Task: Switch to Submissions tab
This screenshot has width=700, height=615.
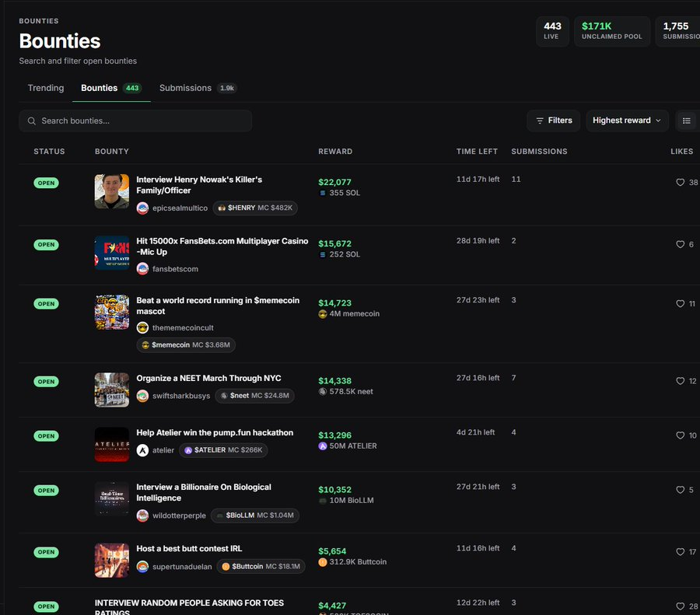Action: pyautogui.click(x=198, y=88)
